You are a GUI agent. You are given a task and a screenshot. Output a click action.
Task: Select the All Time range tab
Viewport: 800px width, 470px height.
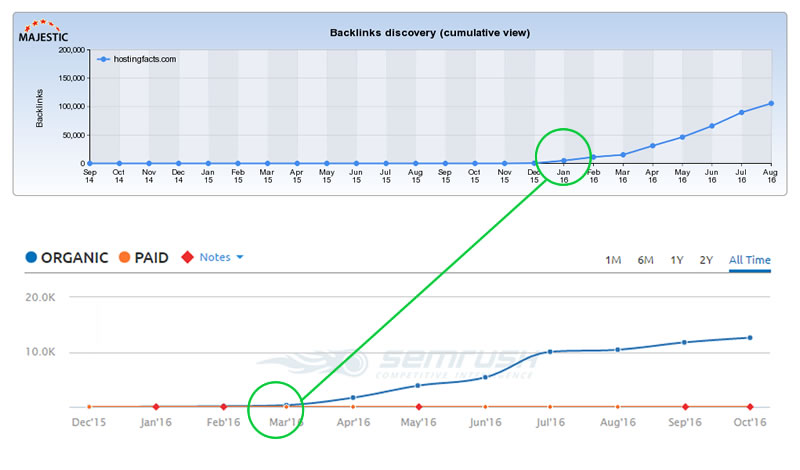pos(749,260)
